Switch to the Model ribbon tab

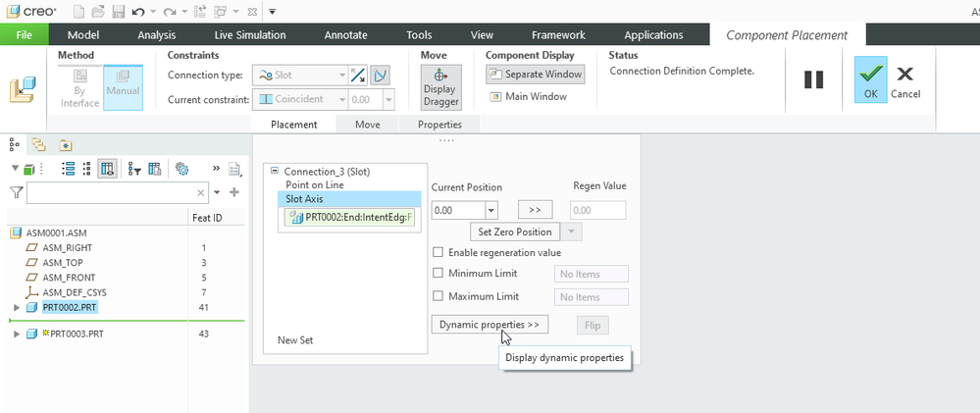[83, 35]
